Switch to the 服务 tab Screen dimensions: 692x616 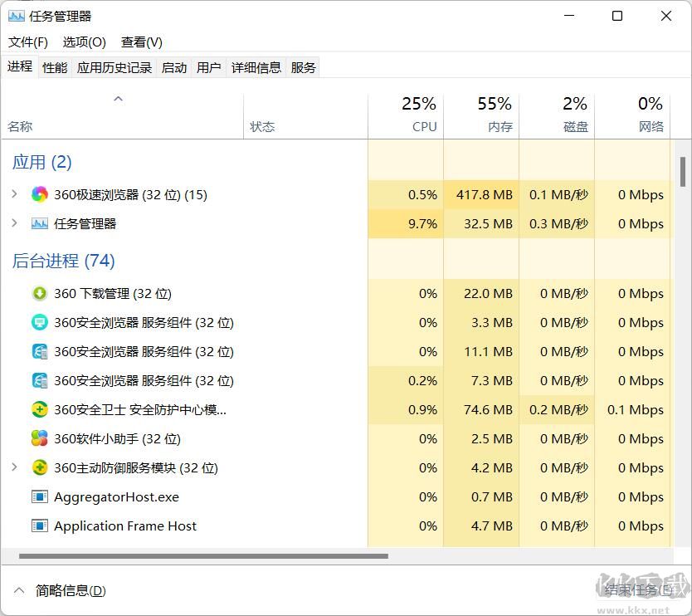[x=303, y=67]
